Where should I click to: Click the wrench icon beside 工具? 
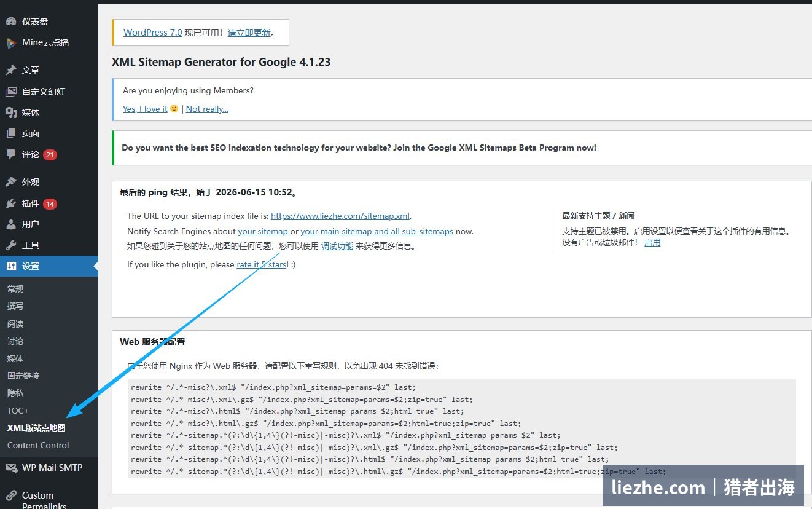(11, 245)
